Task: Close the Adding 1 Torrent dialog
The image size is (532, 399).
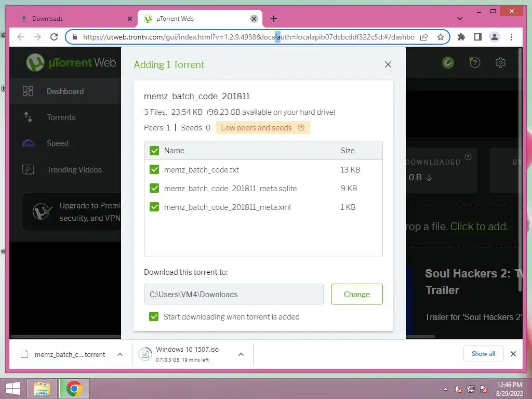Action: point(388,64)
